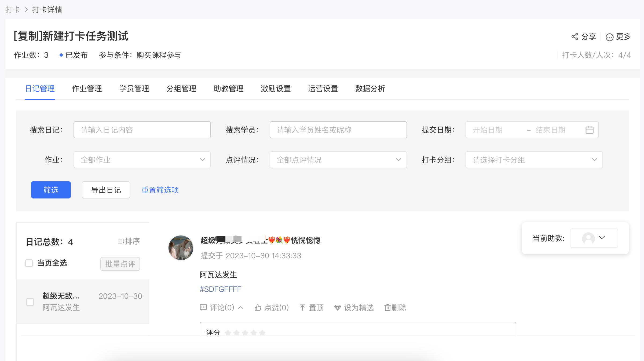Open comments via 评论(0) bubble icon
The image size is (644, 361).
click(x=203, y=307)
